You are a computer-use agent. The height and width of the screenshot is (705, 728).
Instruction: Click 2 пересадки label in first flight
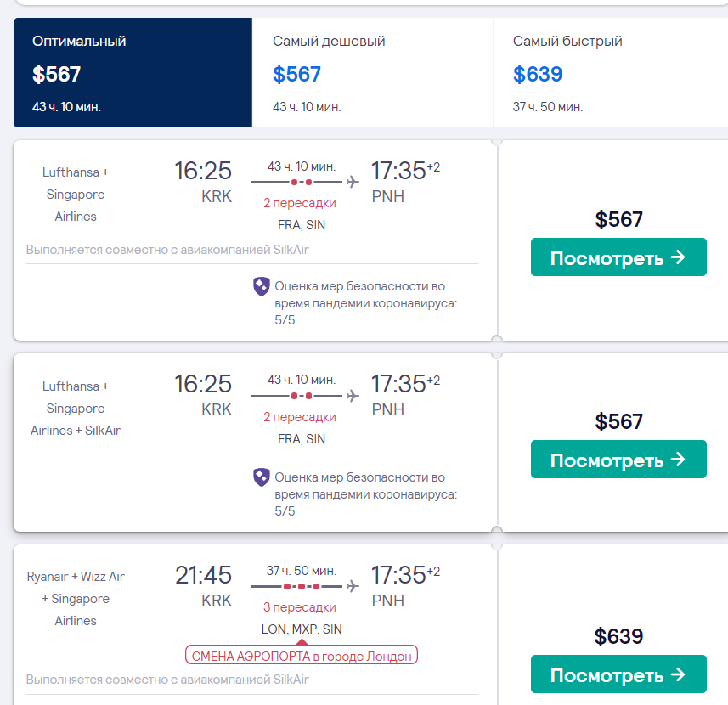point(300,203)
